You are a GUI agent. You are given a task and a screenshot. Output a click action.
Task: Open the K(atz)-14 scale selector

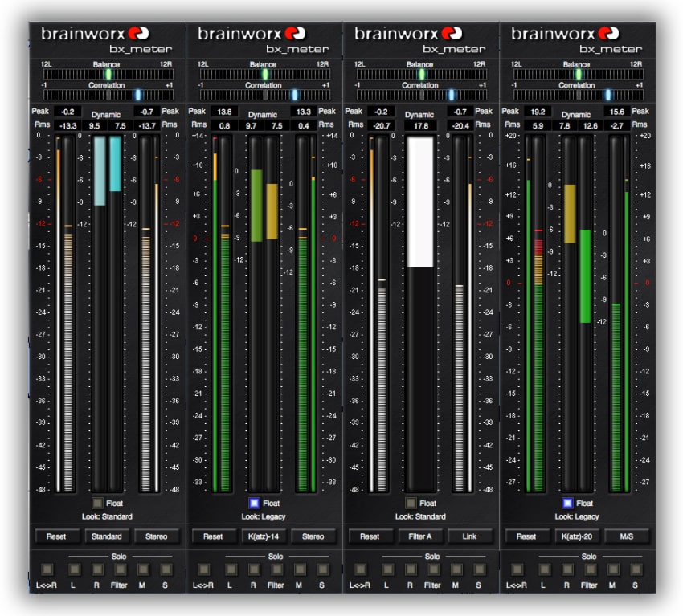[x=263, y=536]
